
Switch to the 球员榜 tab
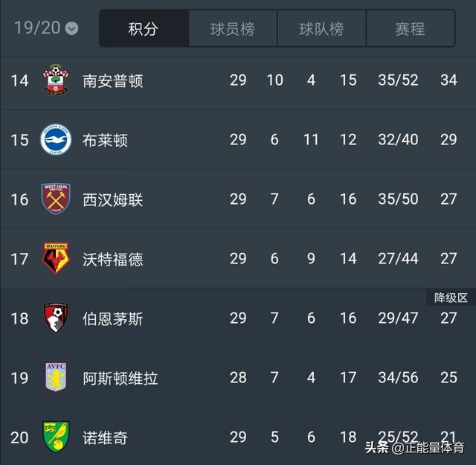click(232, 29)
